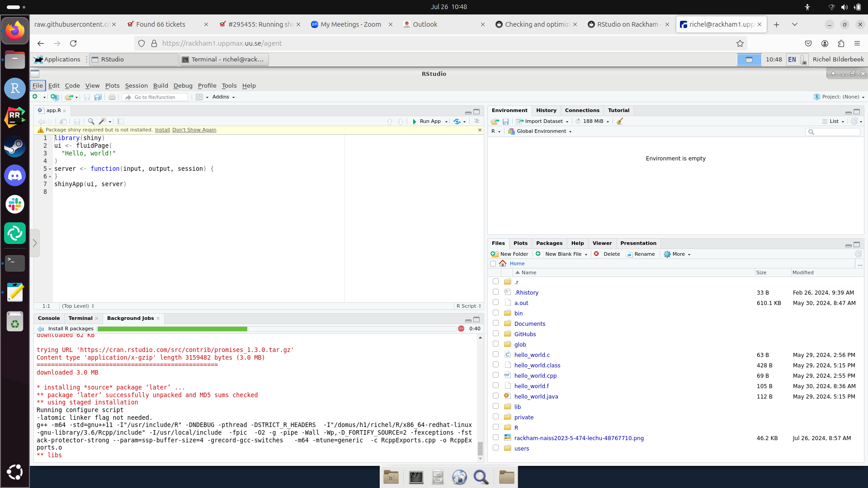Click the Find/Replace magnifier icon in editor
The width and height of the screenshot is (868, 488).
[x=91, y=121]
